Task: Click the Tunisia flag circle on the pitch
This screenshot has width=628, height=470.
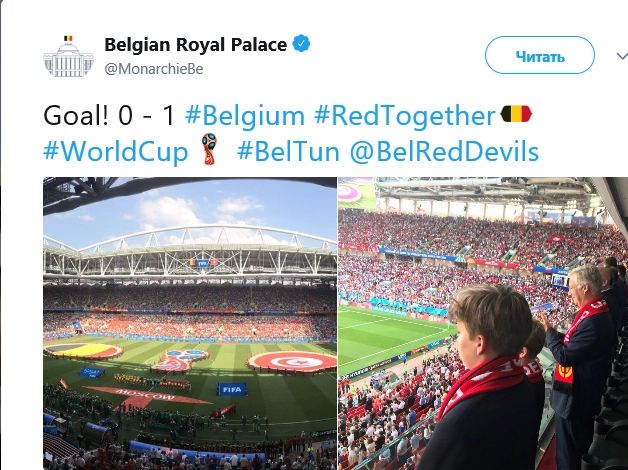Action: coord(292,360)
